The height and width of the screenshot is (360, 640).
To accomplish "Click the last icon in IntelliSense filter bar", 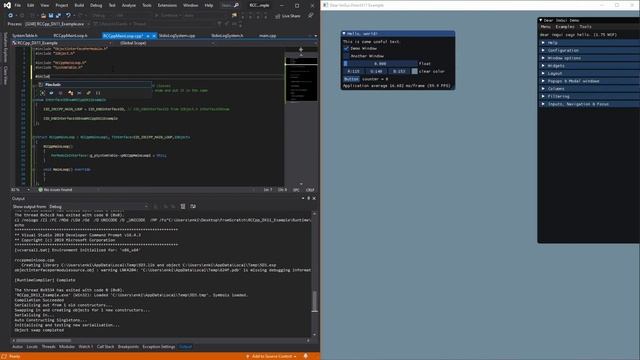I will tap(98, 93).
